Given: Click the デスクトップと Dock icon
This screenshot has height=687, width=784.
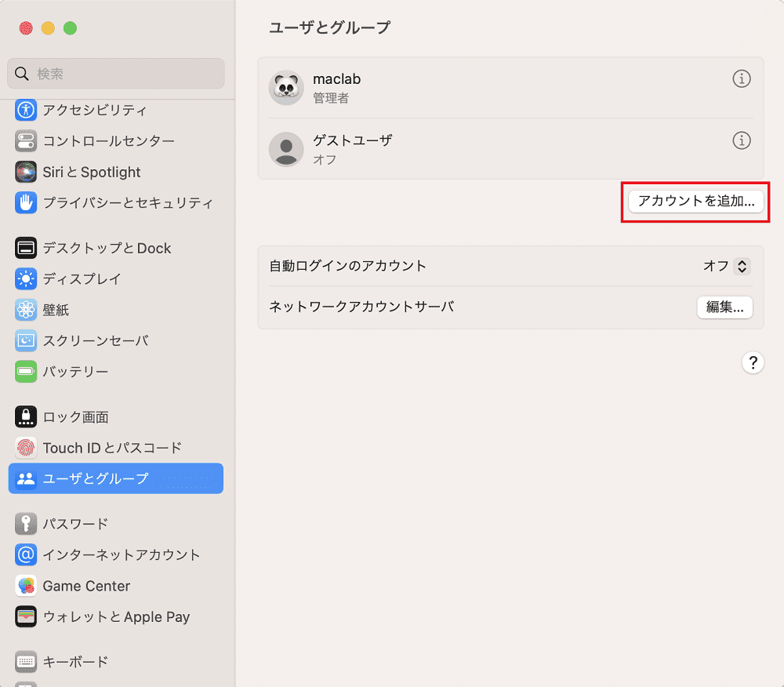Looking at the screenshot, I should coord(26,248).
